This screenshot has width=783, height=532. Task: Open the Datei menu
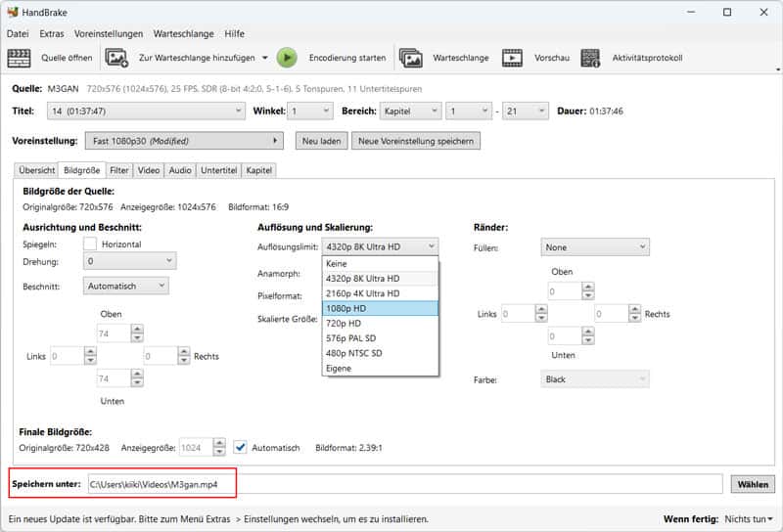18,33
